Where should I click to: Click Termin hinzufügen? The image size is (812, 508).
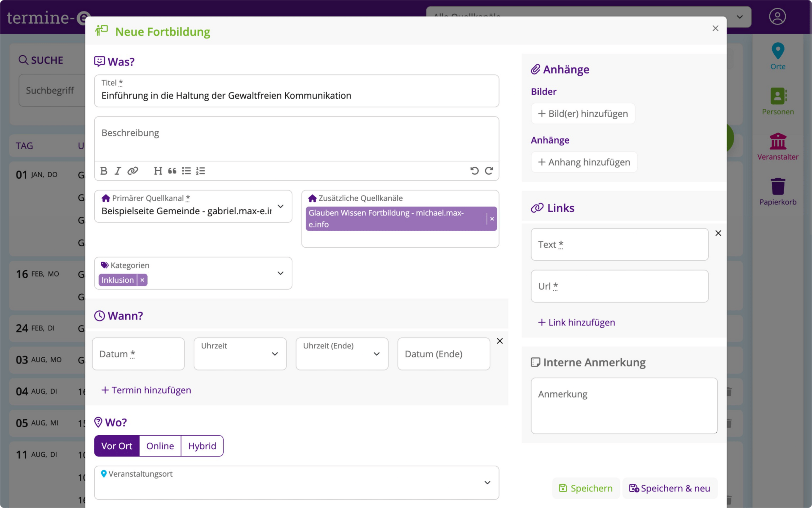click(x=146, y=390)
